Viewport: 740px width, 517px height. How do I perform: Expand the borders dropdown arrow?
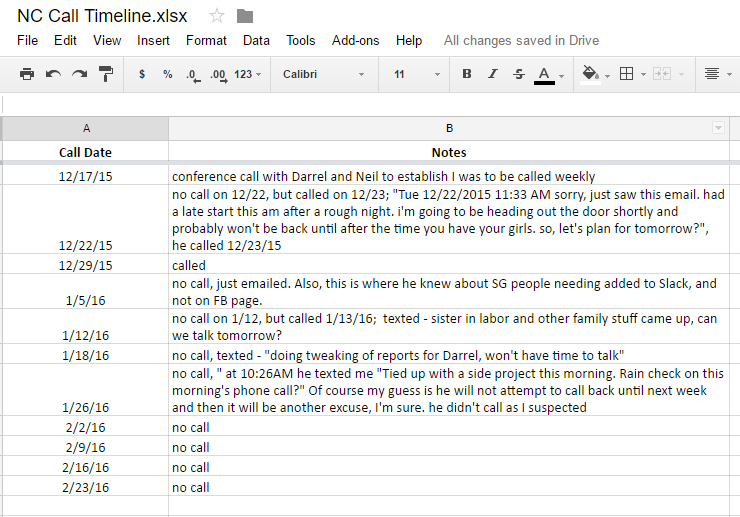coord(643,75)
